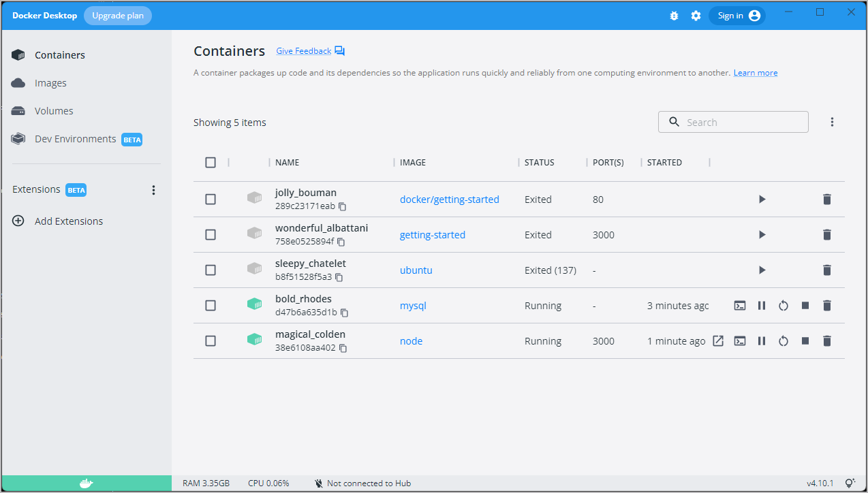Open terminal for magical_colden container
The image size is (868, 493).
pyautogui.click(x=740, y=341)
